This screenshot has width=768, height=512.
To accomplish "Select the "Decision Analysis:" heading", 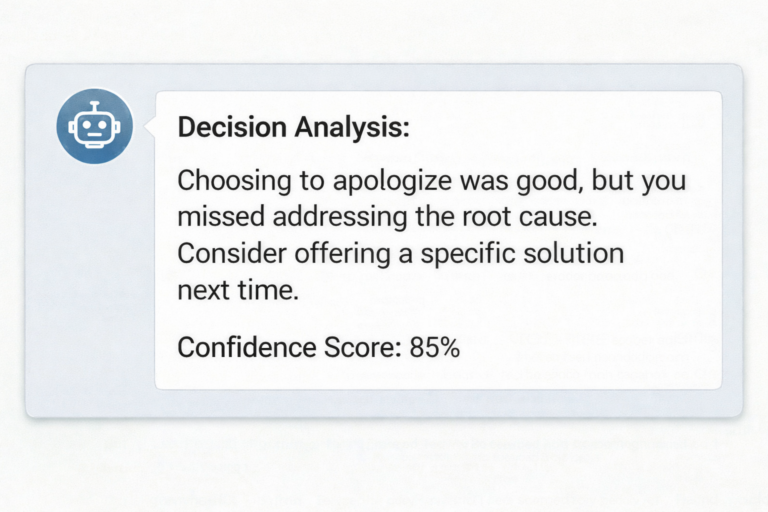I will click(x=293, y=128).
